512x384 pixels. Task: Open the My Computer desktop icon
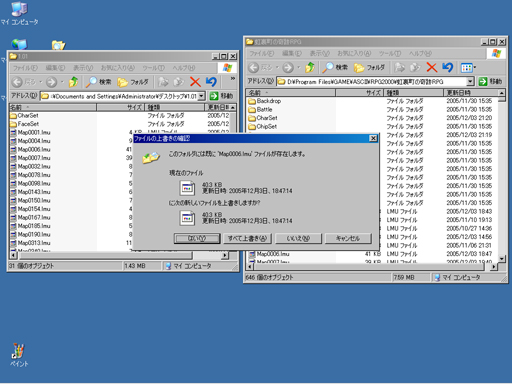(19, 13)
